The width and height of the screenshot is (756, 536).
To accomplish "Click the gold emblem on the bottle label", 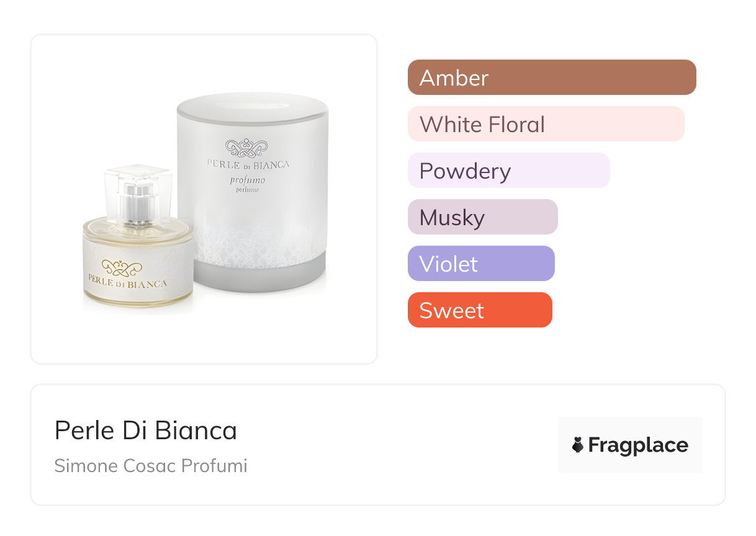I will click(x=122, y=268).
